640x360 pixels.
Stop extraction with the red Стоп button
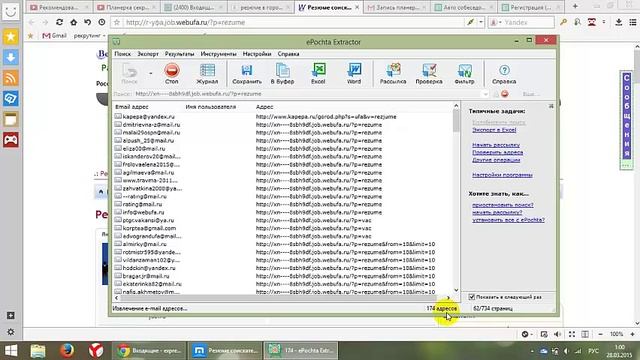(x=172, y=73)
